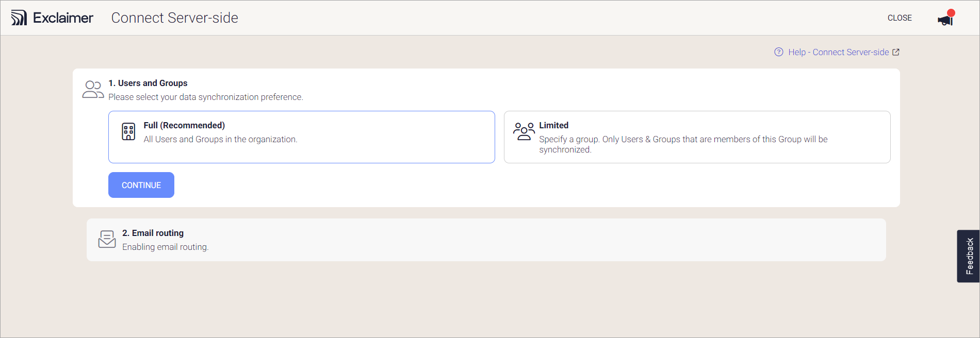Click the Users and Groups people icon

pos(93,89)
